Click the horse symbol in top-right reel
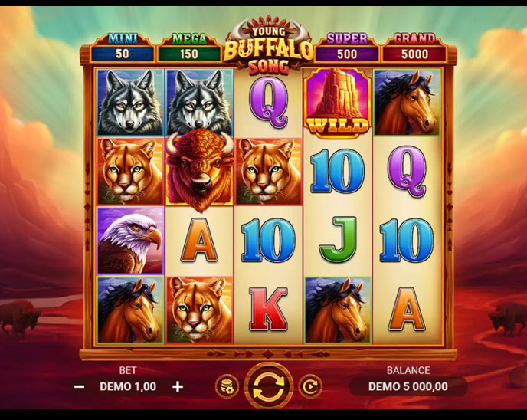The width and height of the screenshot is (527, 420). pyautogui.click(x=407, y=102)
